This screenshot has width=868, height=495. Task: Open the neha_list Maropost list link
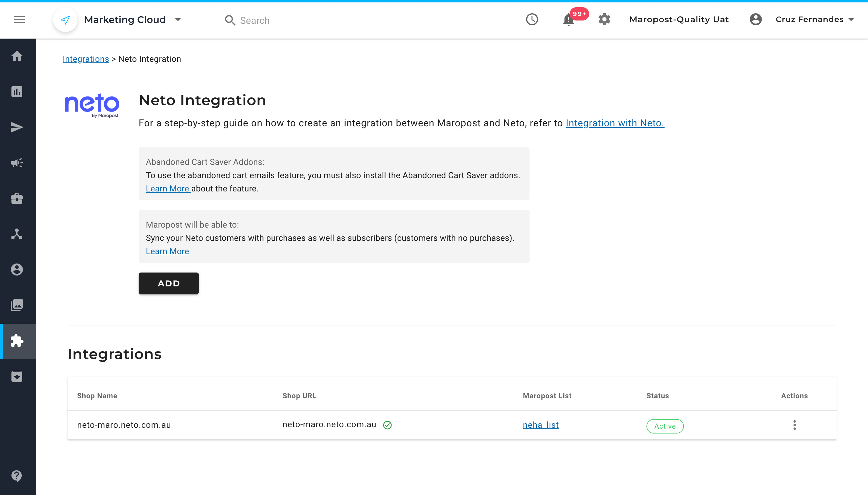[540, 425]
